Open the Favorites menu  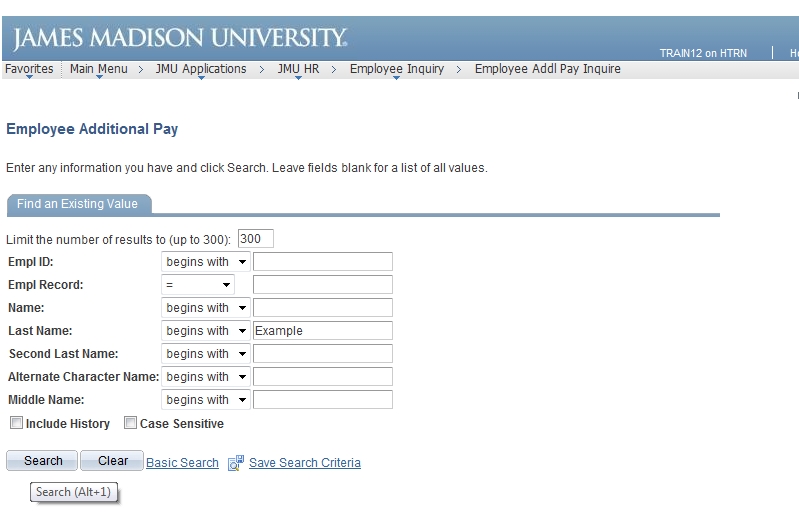29,69
